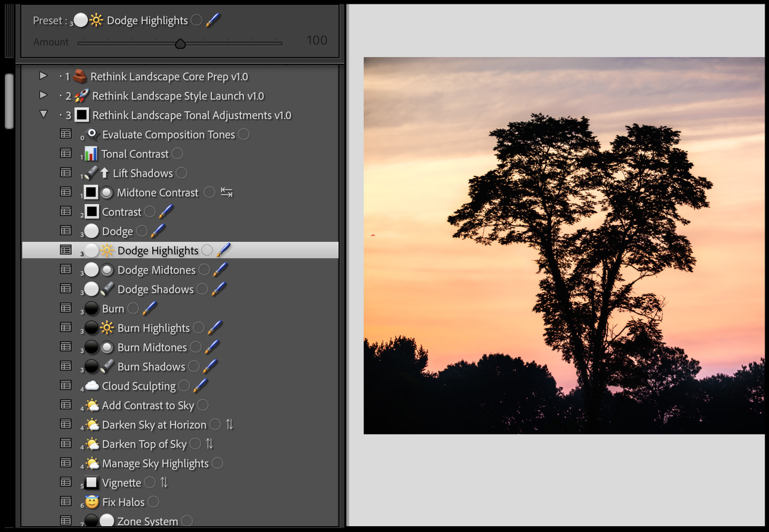Expand Rethink Landscape Core Prep v1.0 group
Image resolution: width=769 pixels, height=532 pixels.
tap(44, 76)
